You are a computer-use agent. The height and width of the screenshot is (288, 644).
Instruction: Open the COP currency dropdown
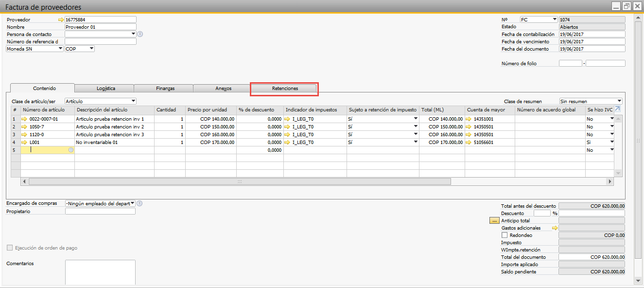(91, 49)
